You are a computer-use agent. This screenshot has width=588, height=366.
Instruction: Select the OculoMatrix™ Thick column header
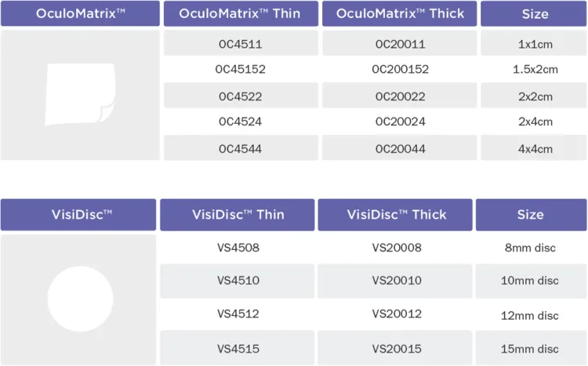click(400, 14)
